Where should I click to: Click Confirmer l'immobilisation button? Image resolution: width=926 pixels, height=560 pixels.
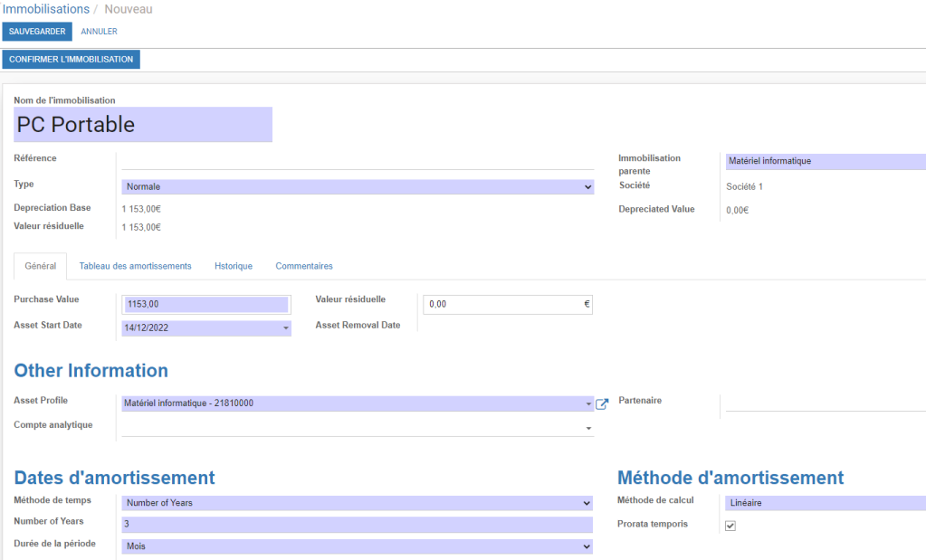pyautogui.click(x=71, y=60)
